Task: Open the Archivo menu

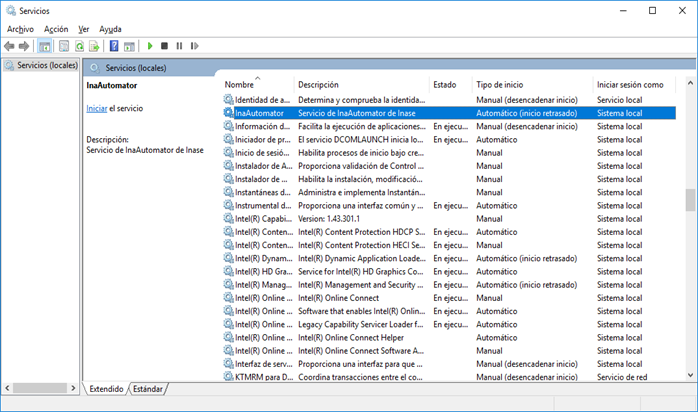Action: pyautogui.click(x=20, y=29)
